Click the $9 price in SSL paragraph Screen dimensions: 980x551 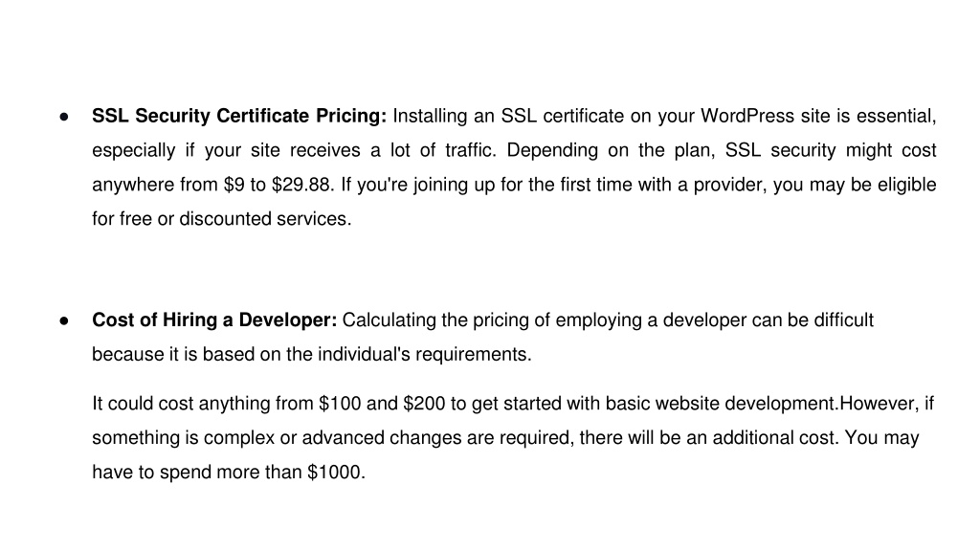234,185
